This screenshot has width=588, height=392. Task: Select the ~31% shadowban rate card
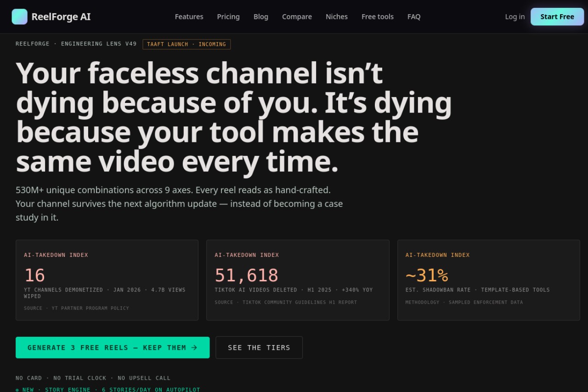(489, 280)
